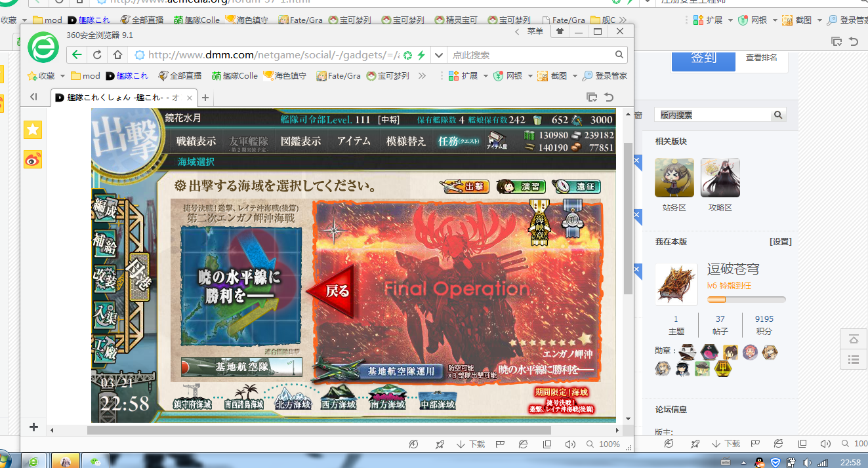Screen dimensions: 868x468
Task: Expand 截图 dropdown arrow in front browser
Action: click(x=575, y=76)
